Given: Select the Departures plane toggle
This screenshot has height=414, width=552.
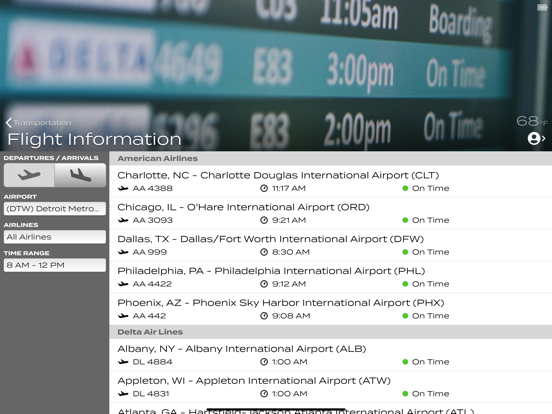Looking at the screenshot, I should coord(29,175).
